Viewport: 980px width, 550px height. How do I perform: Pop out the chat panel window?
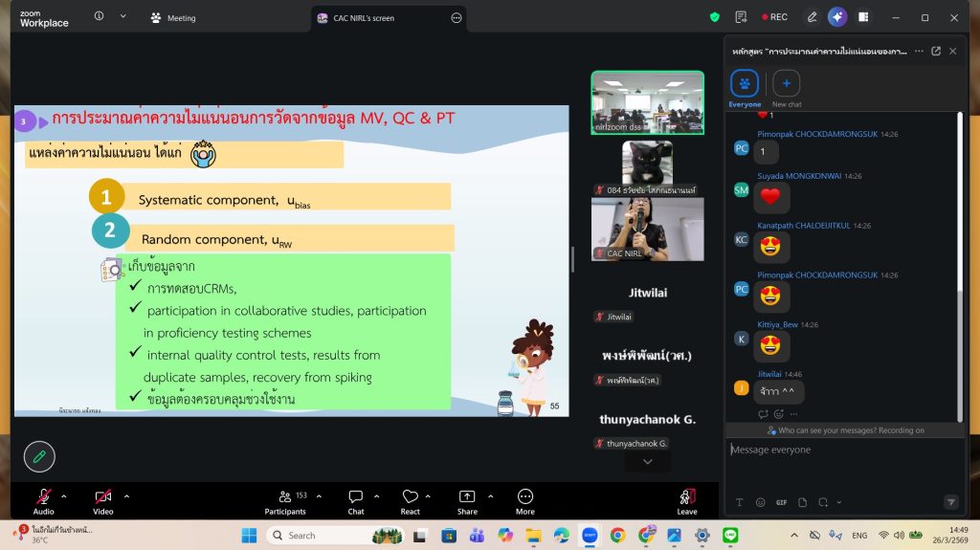(x=936, y=51)
